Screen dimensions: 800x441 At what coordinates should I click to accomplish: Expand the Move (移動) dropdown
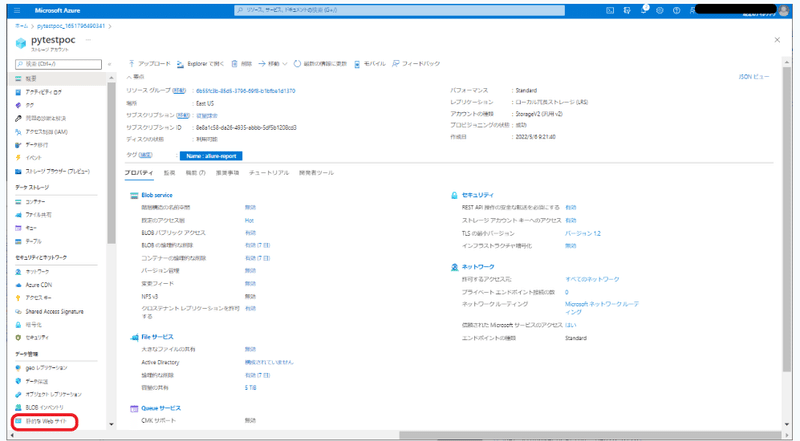click(x=273, y=64)
